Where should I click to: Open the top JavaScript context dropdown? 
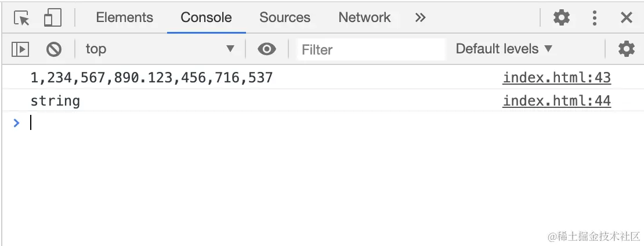pos(160,49)
